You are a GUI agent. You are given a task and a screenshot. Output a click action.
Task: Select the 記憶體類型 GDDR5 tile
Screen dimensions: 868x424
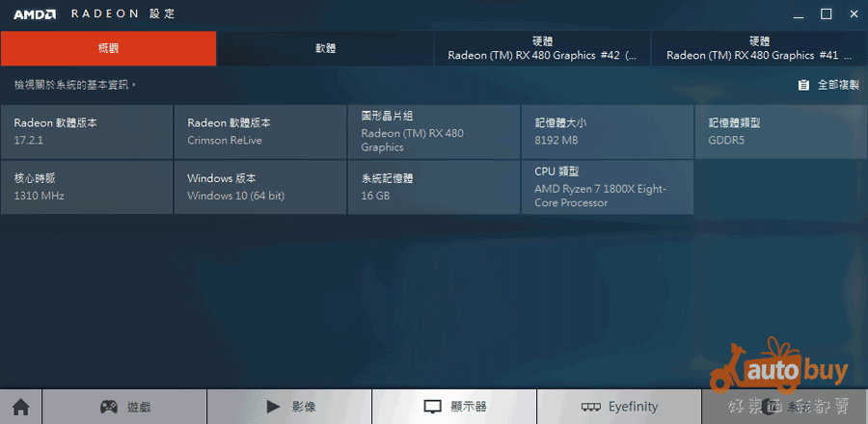tap(781, 132)
